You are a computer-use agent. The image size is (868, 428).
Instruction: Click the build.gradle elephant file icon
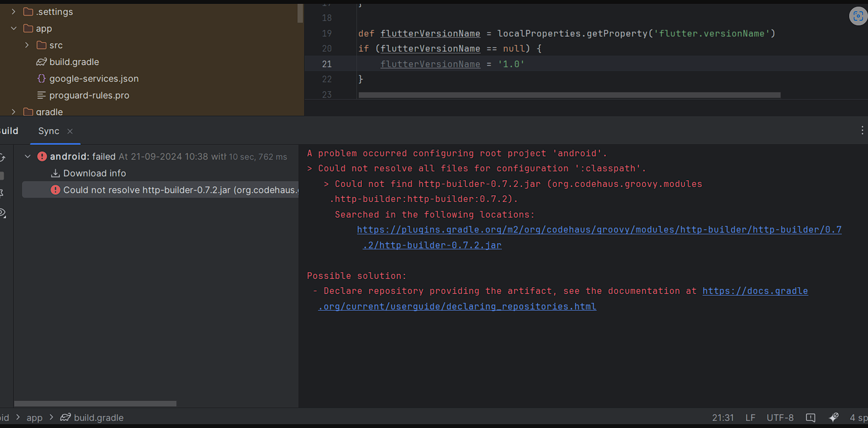point(41,62)
